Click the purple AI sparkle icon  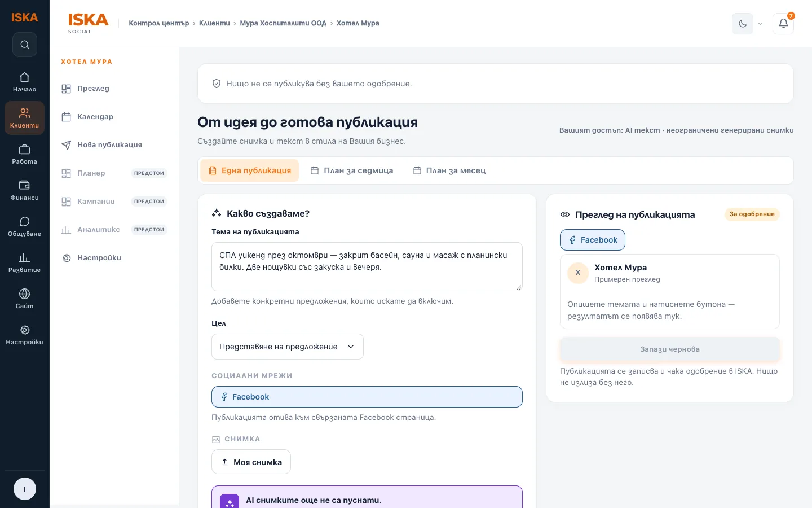[x=230, y=502]
